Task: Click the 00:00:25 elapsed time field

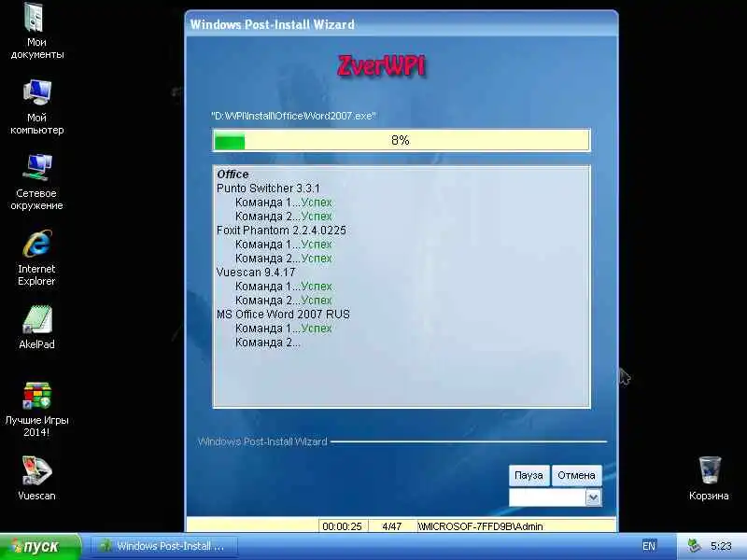Action: 343,526
